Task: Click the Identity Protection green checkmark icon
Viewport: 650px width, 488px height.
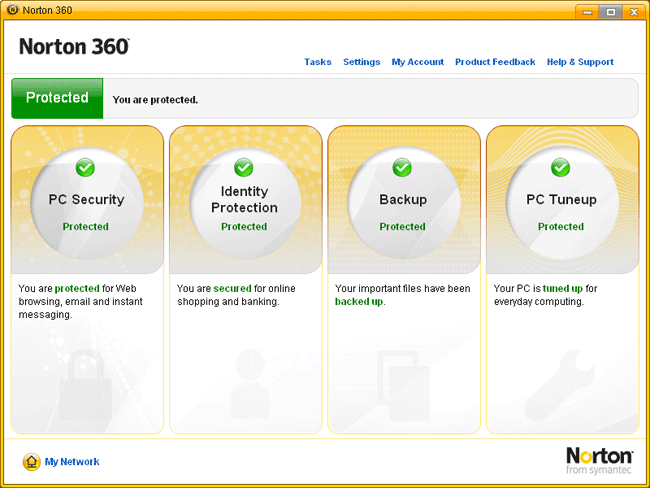Action: click(244, 168)
